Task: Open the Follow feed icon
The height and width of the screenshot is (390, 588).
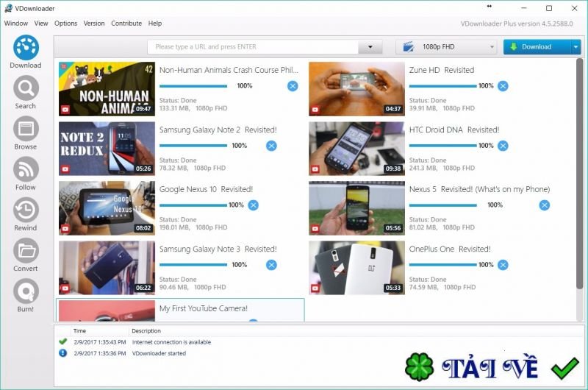Action: pyautogui.click(x=25, y=171)
